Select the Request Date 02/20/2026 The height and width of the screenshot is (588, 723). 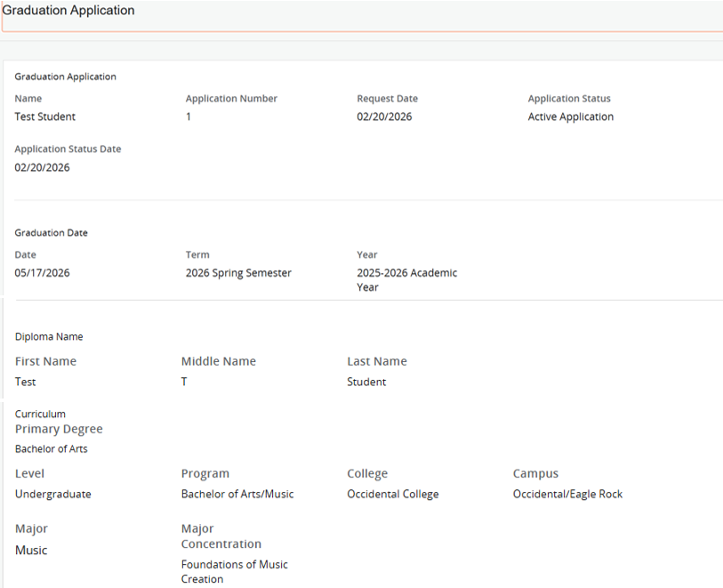tap(383, 116)
